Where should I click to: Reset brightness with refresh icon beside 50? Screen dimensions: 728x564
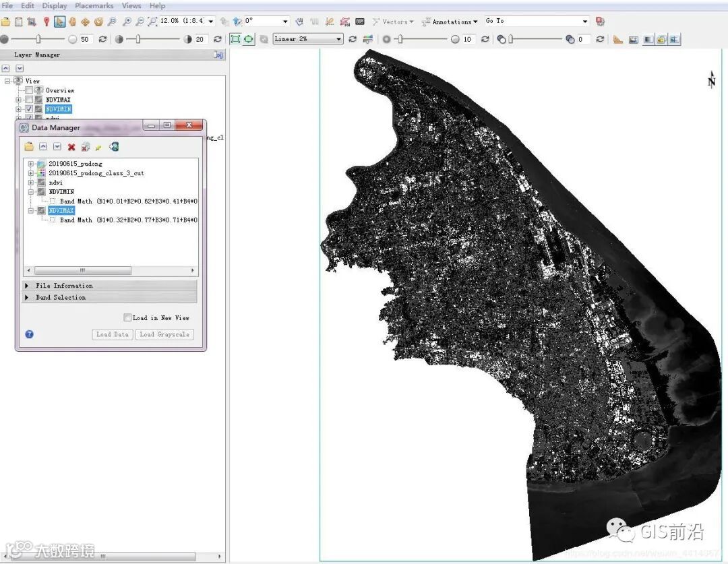coord(102,40)
